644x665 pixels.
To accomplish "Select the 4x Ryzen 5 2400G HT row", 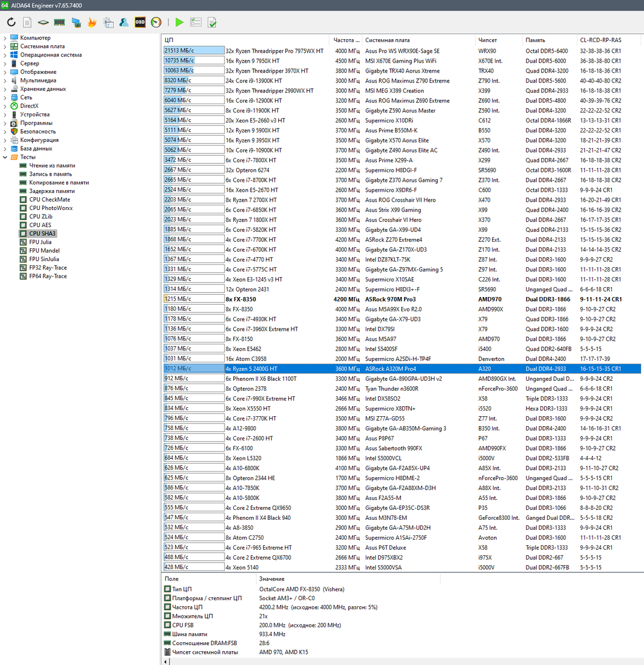I will tap(402, 369).
